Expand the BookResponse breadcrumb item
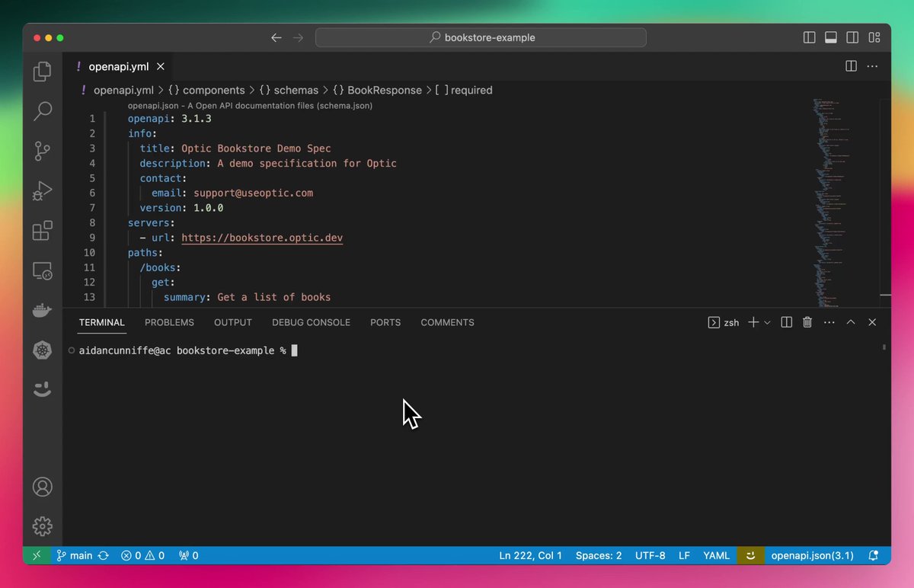This screenshot has width=914, height=588. coord(377,90)
